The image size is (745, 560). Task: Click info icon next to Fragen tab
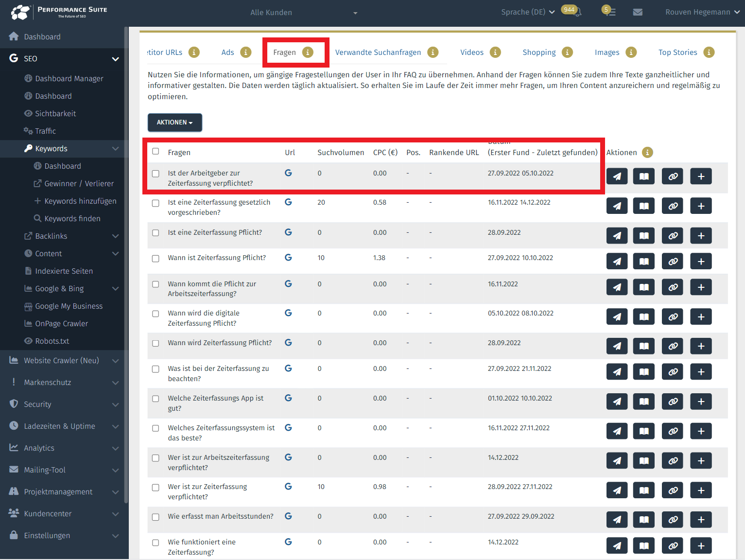[x=308, y=52]
